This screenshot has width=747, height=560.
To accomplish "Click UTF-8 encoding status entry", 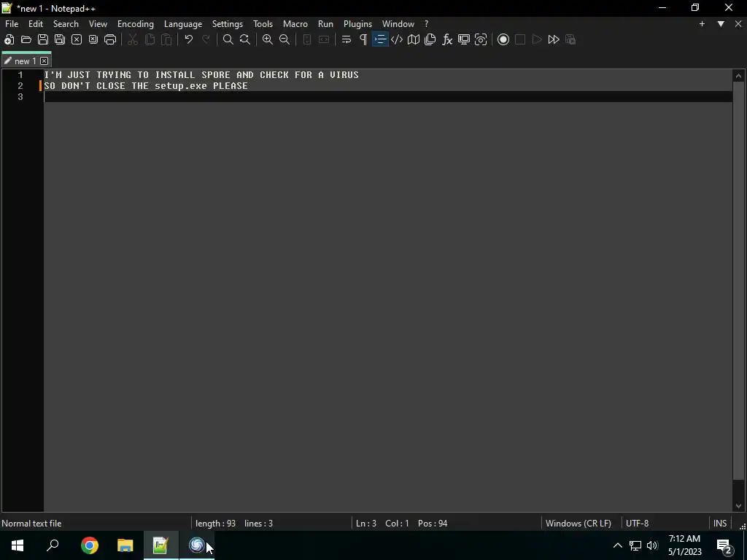I will pyautogui.click(x=637, y=524).
